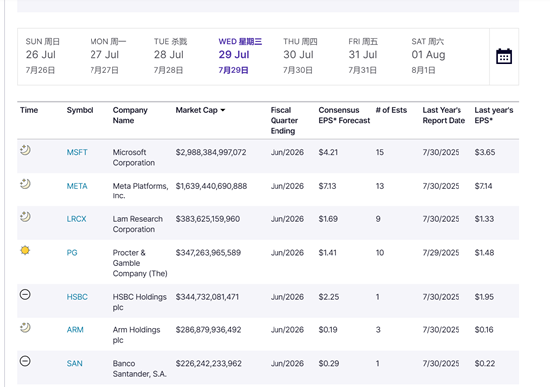The image size is (550, 387).
Task: Click the after-hours moon icon for ARM
Action: pos(25,328)
